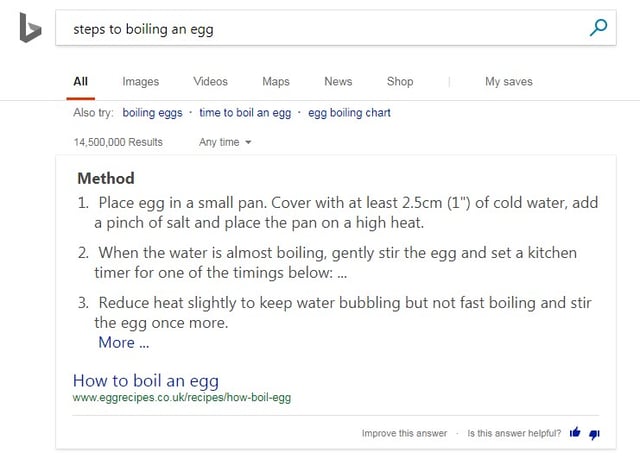The width and height of the screenshot is (640, 465).
Task: Open egg boiling chart suggestion
Action: (x=349, y=113)
